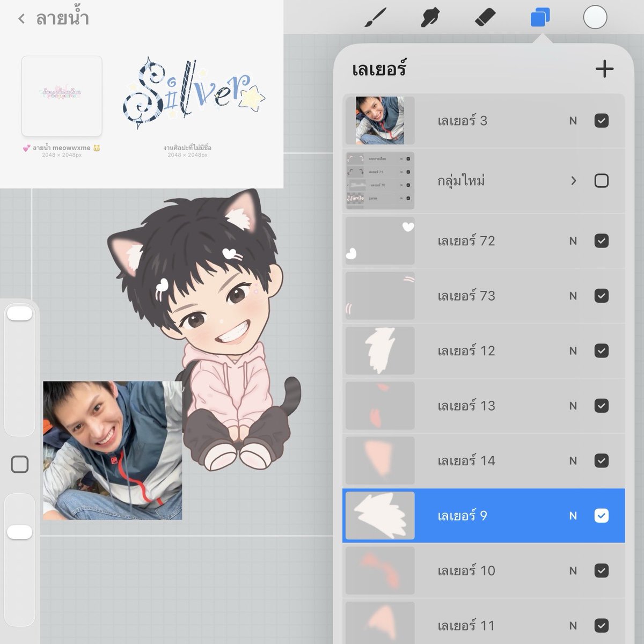Select layer name เลเยอร์ 73
644x644 pixels.
point(466,296)
